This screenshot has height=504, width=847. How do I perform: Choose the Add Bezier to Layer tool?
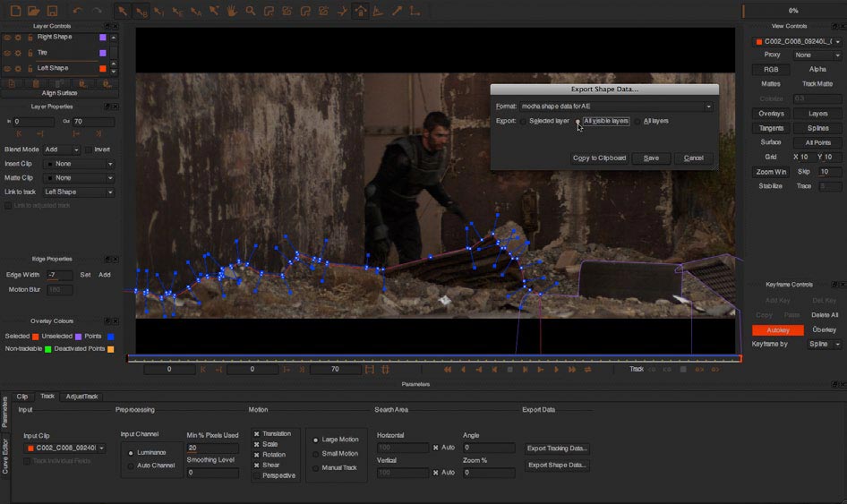(323, 11)
